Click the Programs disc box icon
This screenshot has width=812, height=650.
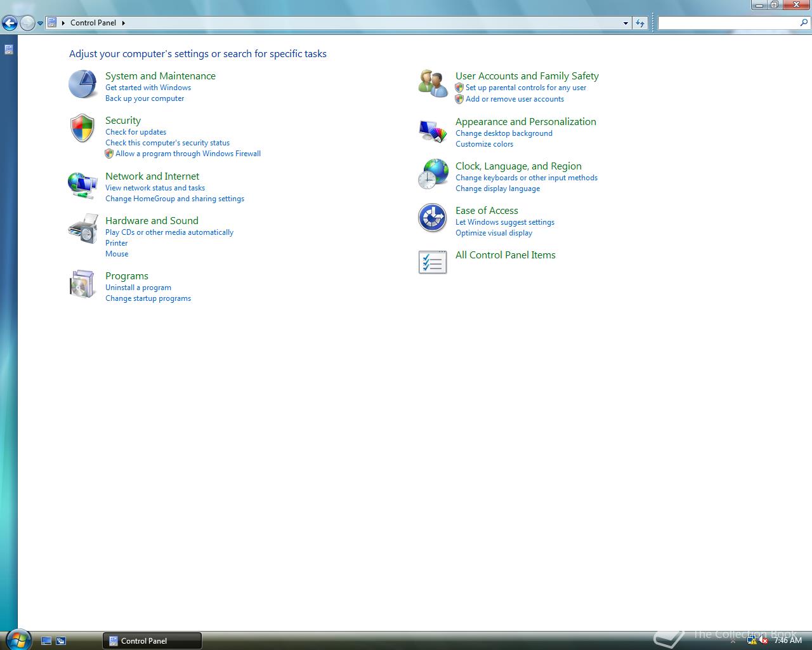pos(82,284)
